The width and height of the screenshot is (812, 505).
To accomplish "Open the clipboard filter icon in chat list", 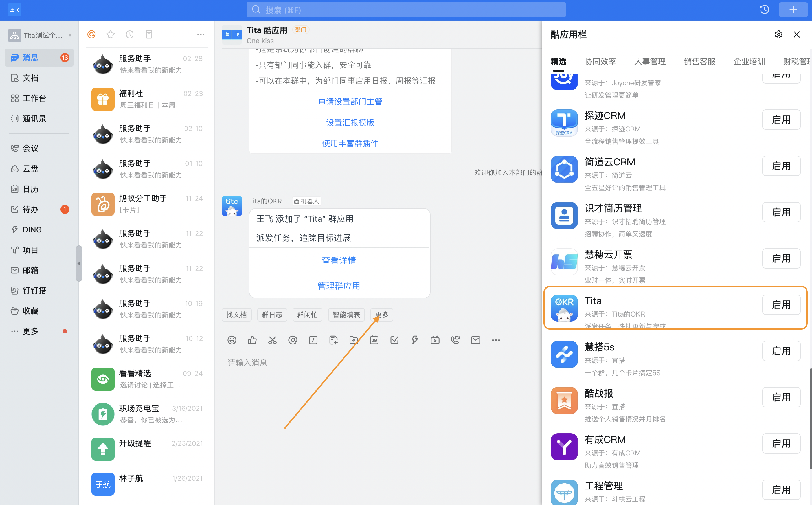I will click(149, 34).
